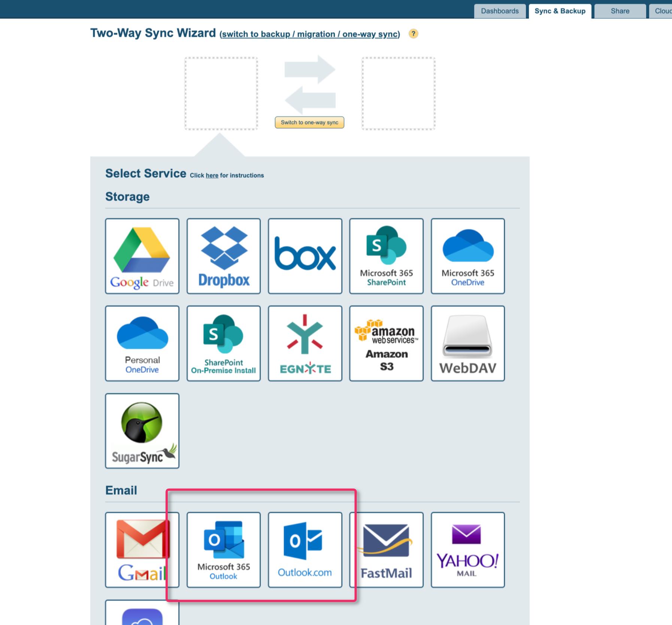Select the left empty service slot
Viewport: 672px width, 625px height.
coord(221,94)
